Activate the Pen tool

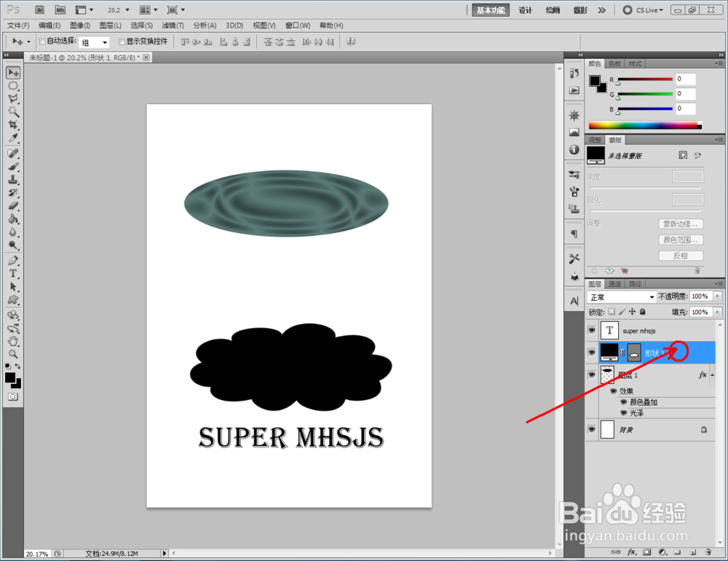(x=13, y=260)
